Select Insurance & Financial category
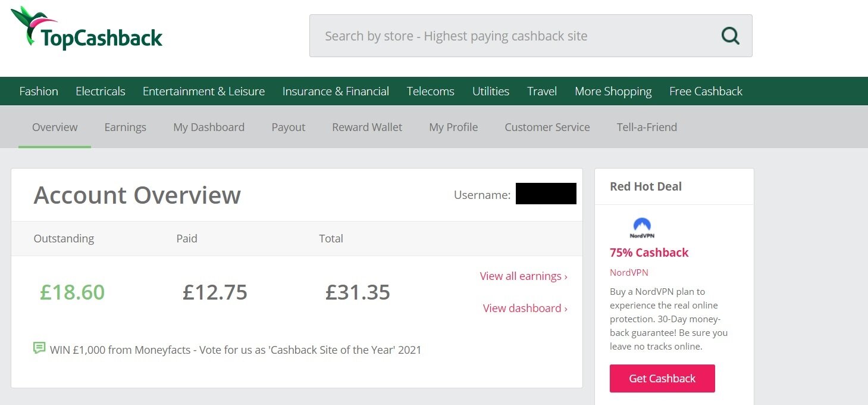Image resolution: width=868 pixels, height=405 pixels. (x=336, y=91)
